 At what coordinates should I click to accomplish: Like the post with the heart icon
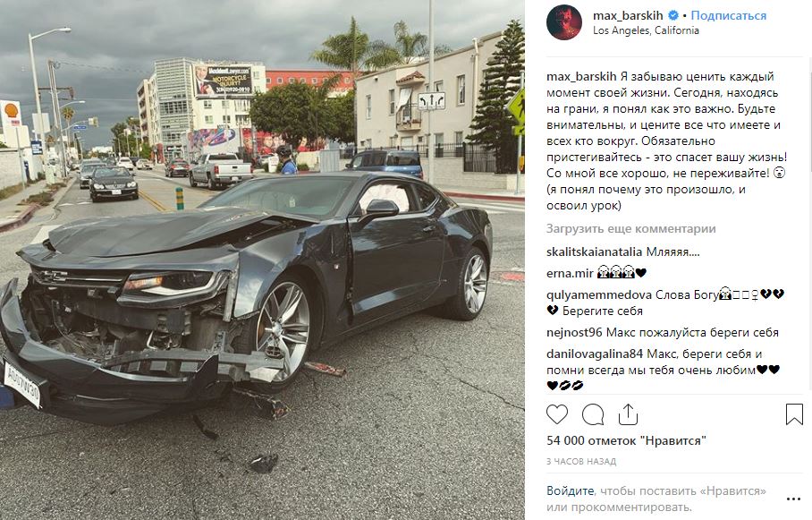point(557,414)
